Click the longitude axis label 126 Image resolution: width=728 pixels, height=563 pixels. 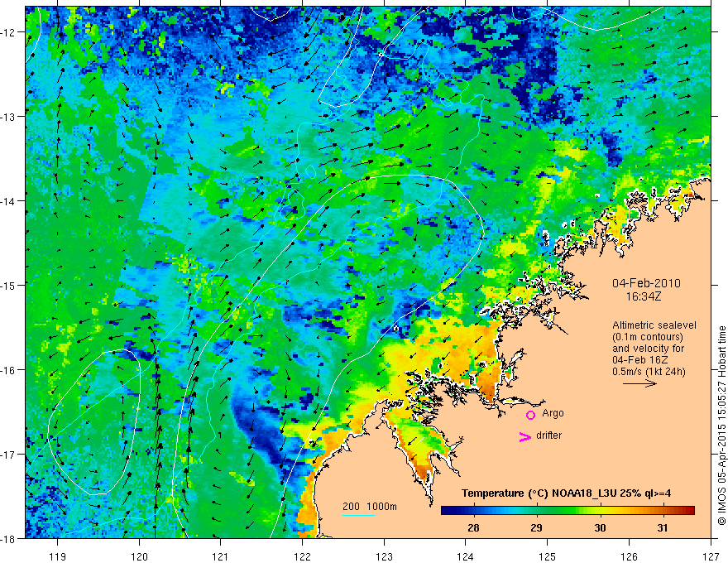[x=629, y=556]
